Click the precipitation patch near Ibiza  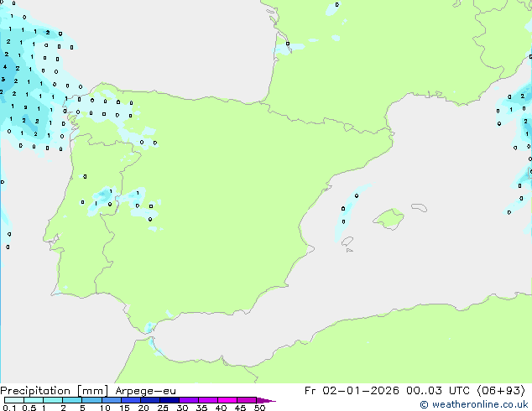pyautogui.click(x=342, y=224)
